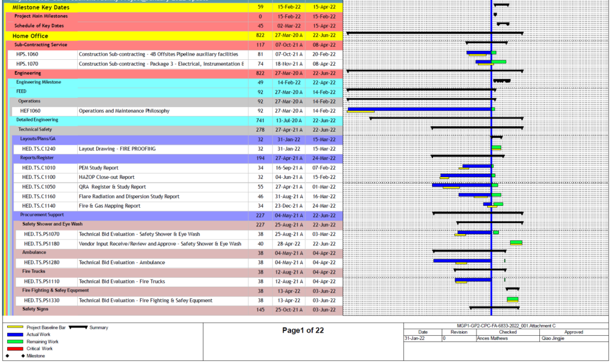The image size is (613, 364).
Task: Click the green Remaining Work legend swatch
Action: (x=16, y=342)
